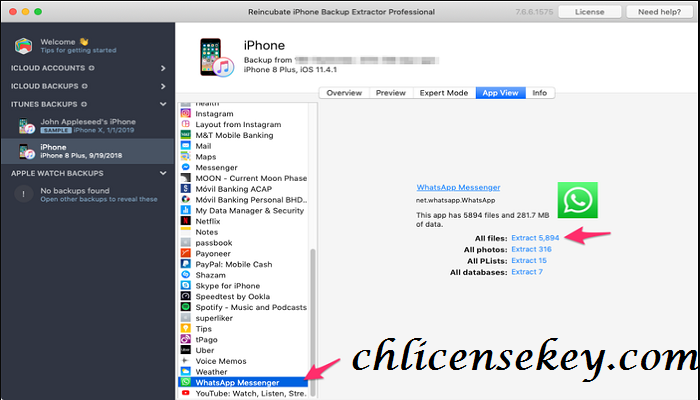Click the Payoneer app icon

click(x=186, y=253)
